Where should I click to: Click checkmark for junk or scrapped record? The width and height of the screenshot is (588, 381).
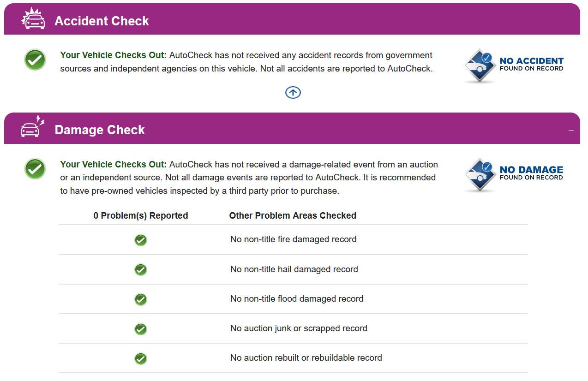[x=141, y=329]
